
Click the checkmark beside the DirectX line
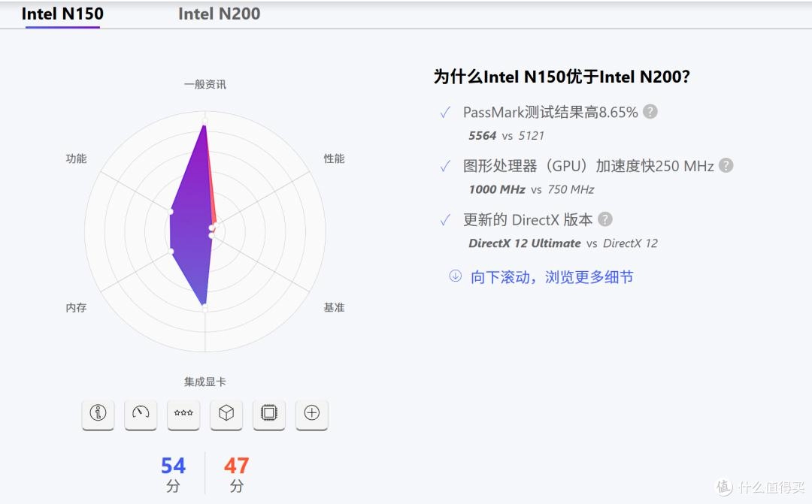[445, 220]
